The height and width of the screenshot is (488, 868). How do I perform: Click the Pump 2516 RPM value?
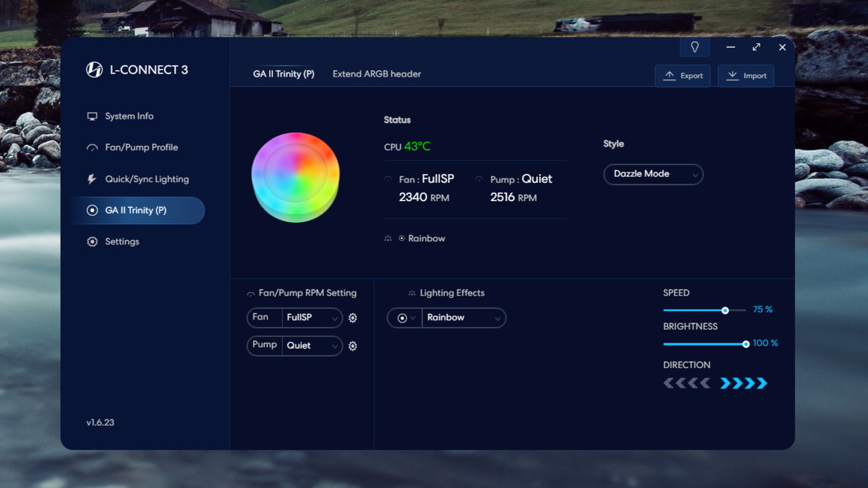pyautogui.click(x=514, y=197)
